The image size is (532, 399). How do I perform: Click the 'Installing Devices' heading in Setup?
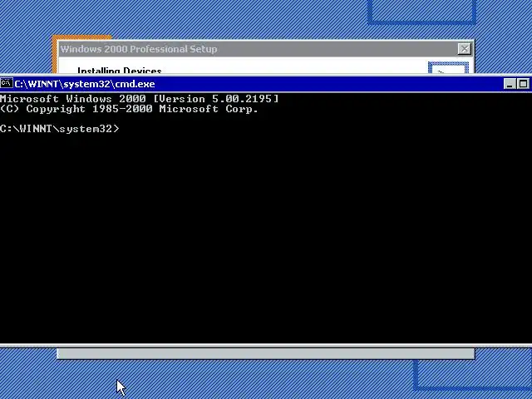pos(120,70)
